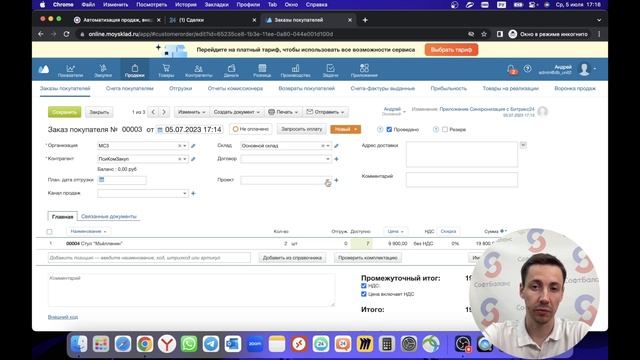Click the Chrome icon in Dock
640x360 pixels.
click(x=144, y=344)
